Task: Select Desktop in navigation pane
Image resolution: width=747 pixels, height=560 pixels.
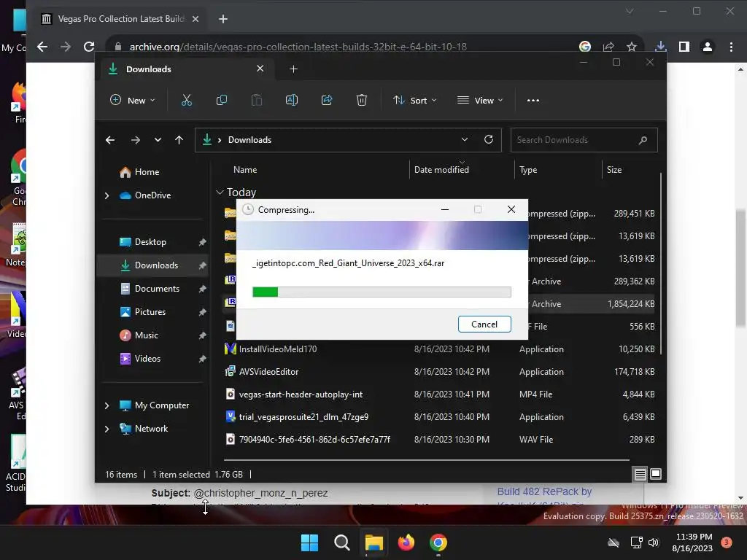Action: point(150,242)
